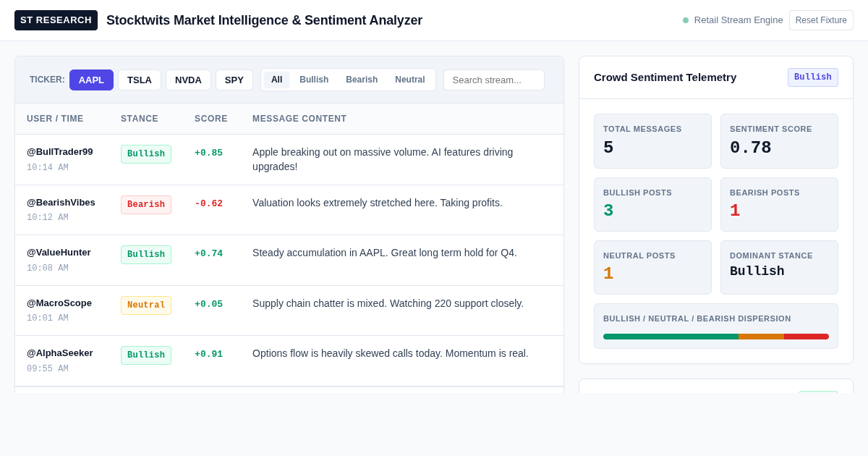The width and height of the screenshot is (868, 456).
Task: Select the AAPL ticker
Action: (91, 80)
